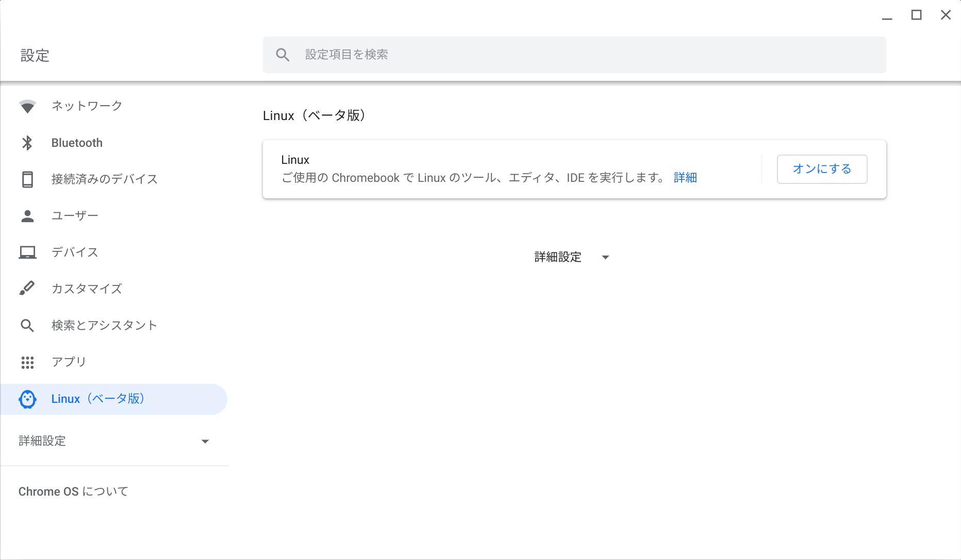
Task: Click the magnifier icon beside 検索とアシスタント
Action: pyautogui.click(x=27, y=326)
